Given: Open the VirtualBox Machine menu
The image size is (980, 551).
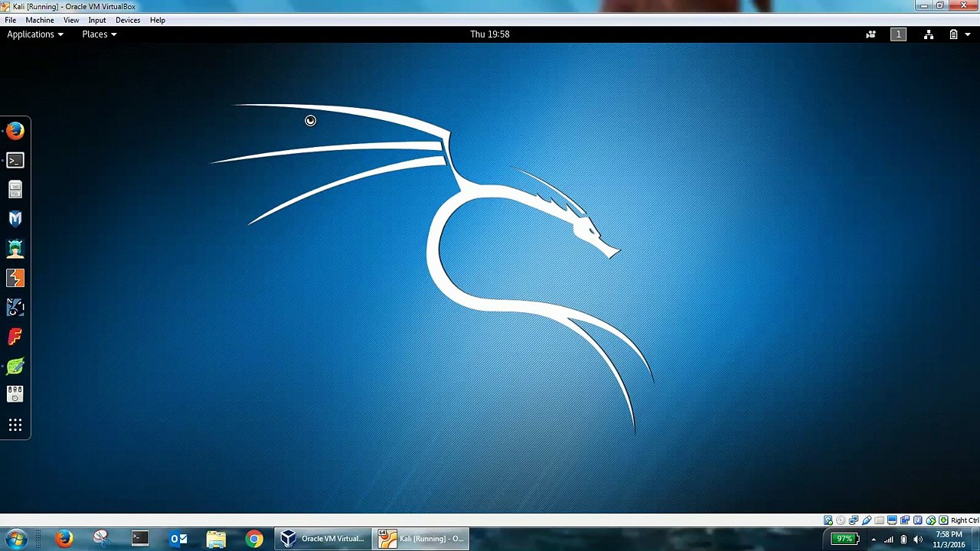Looking at the screenshot, I should 40,20.
